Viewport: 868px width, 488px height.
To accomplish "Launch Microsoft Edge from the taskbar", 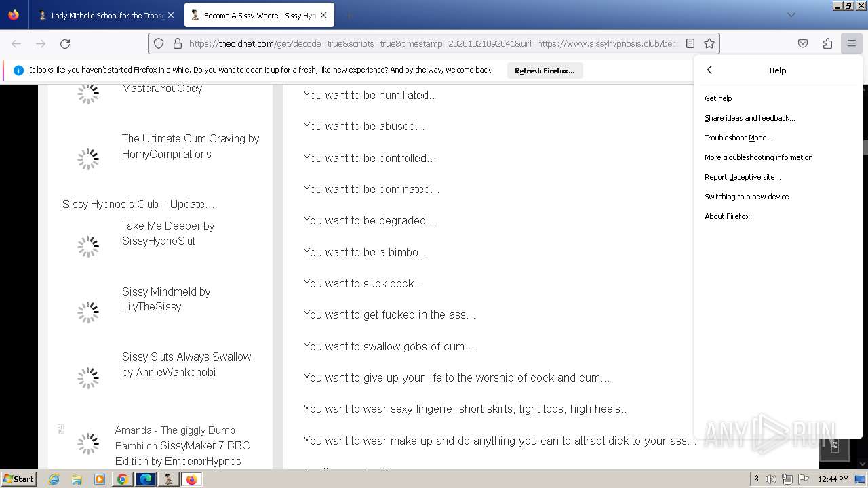I will (146, 479).
